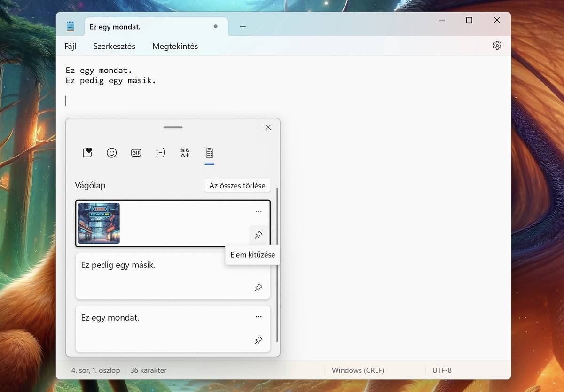The image size is (564, 392).
Task: Close the 'Ez egy mondat.' tab via dot
Action: tap(216, 27)
